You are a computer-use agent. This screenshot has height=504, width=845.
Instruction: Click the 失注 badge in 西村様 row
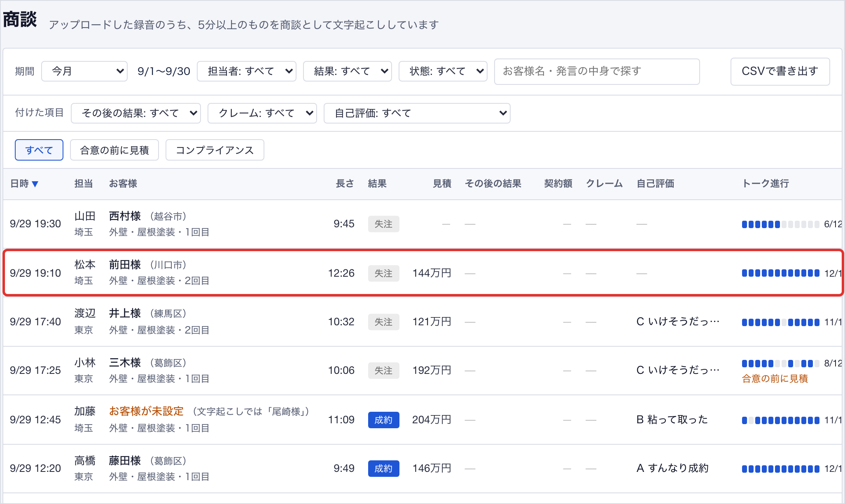383,224
